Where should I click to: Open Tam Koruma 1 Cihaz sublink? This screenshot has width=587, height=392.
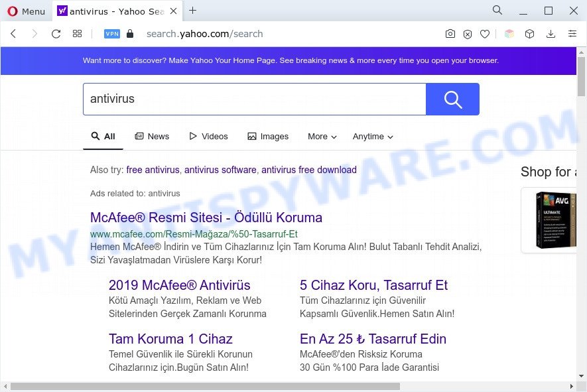pyautogui.click(x=170, y=339)
